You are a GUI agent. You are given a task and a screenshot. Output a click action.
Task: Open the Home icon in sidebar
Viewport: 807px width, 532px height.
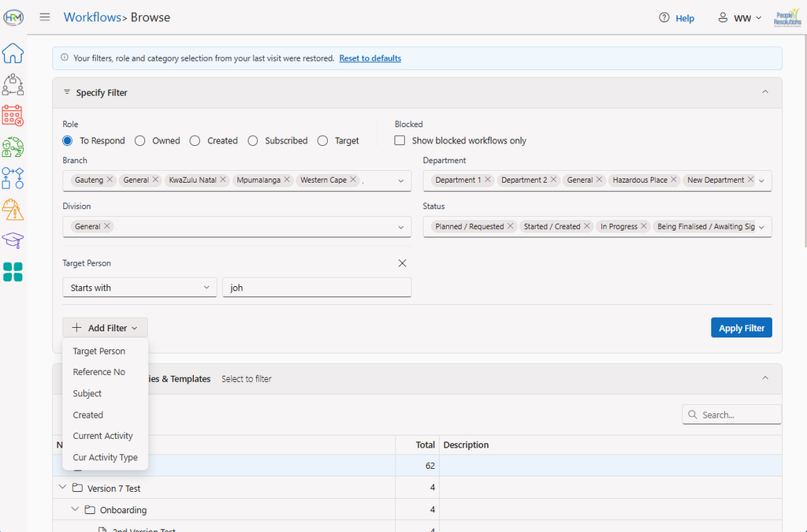coord(13,53)
